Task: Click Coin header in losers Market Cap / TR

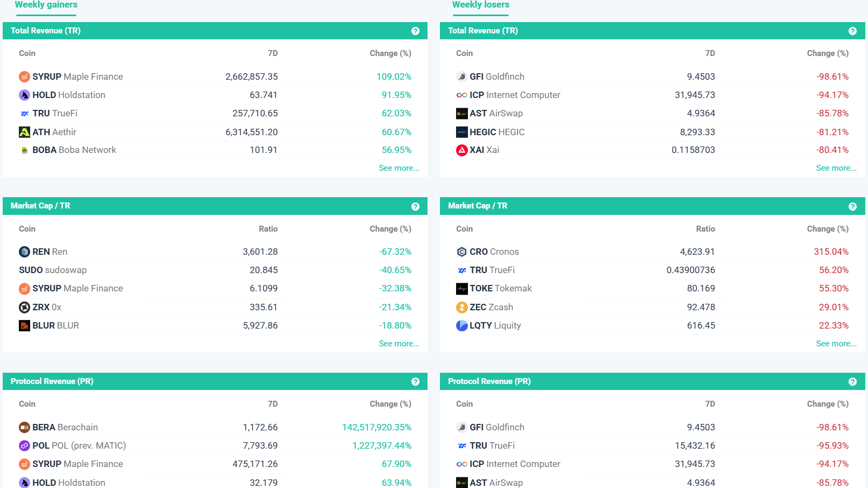Action: [x=464, y=229]
